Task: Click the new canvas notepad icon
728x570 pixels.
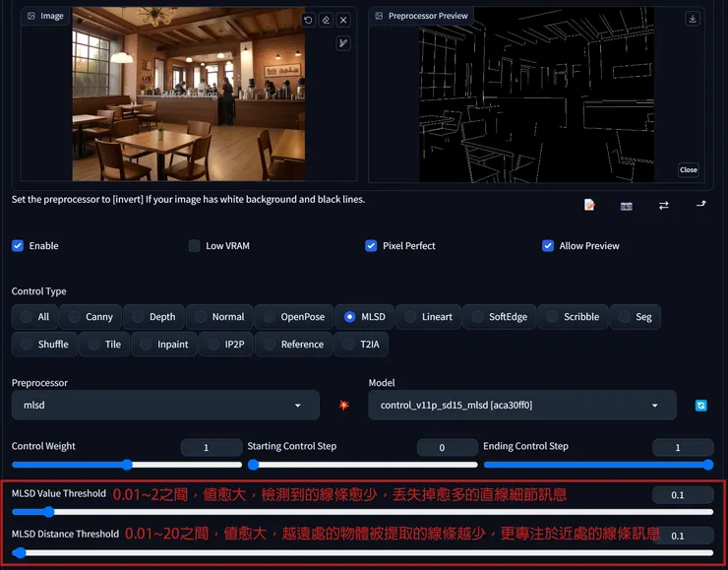Action: point(589,205)
